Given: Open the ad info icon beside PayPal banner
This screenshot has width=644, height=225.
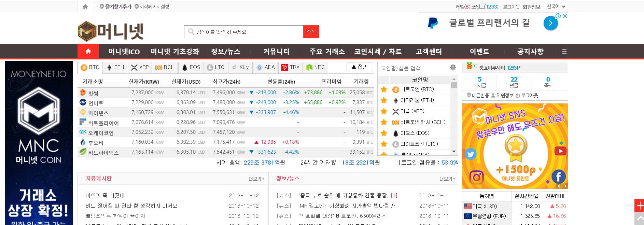Looking at the screenshot, I should pos(558,16).
